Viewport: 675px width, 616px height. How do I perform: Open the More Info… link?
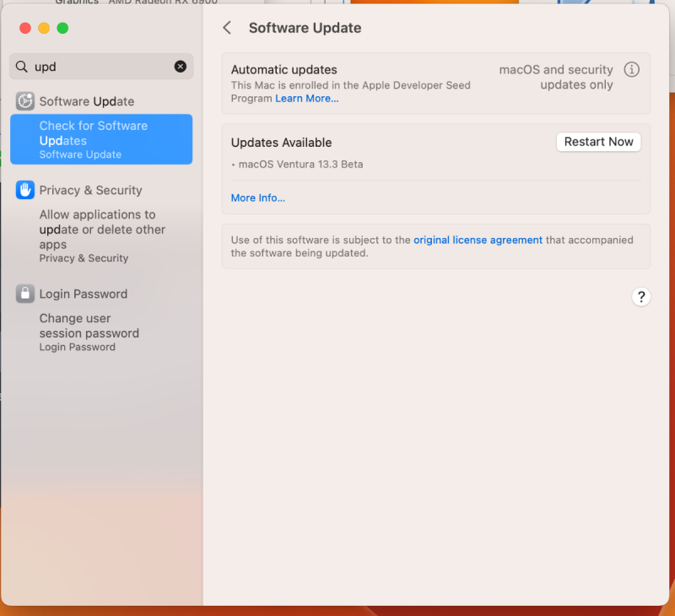258,198
